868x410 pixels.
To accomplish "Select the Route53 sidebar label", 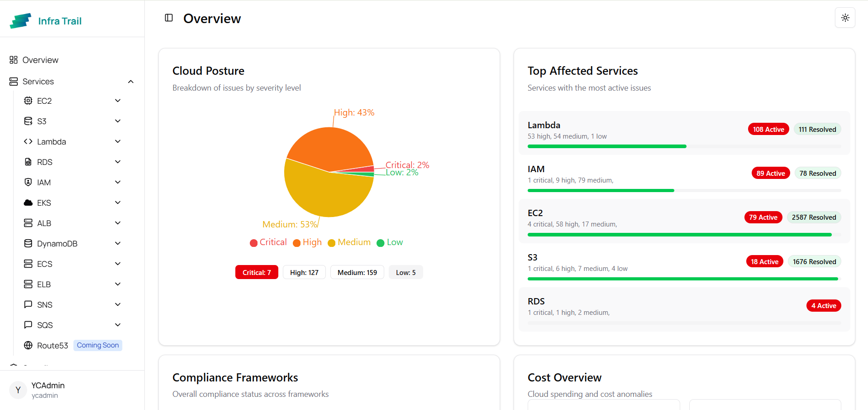I will click(52, 346).
